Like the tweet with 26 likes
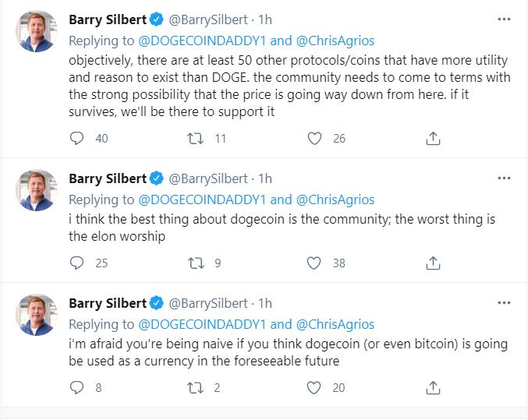The image size is (528, 420). coord(314,139)
